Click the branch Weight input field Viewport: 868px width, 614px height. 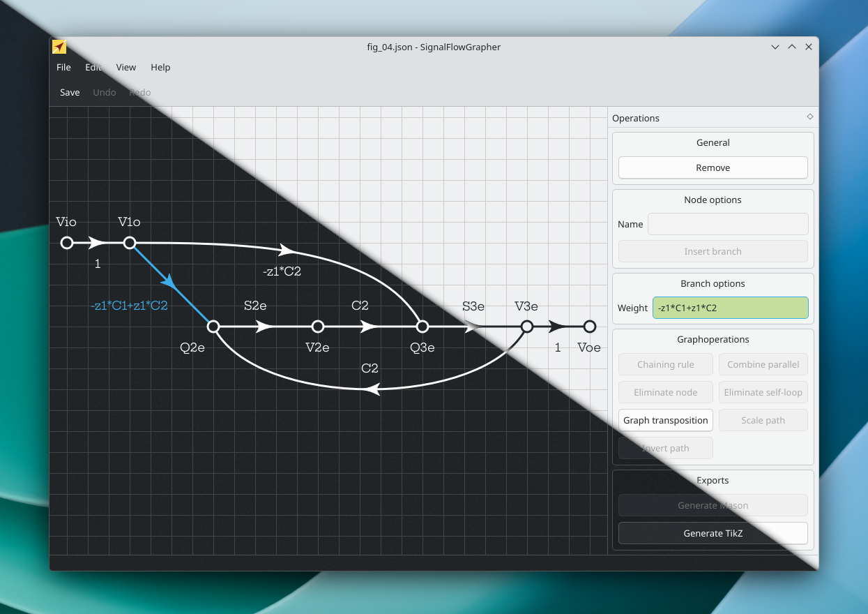click(730, 308)
